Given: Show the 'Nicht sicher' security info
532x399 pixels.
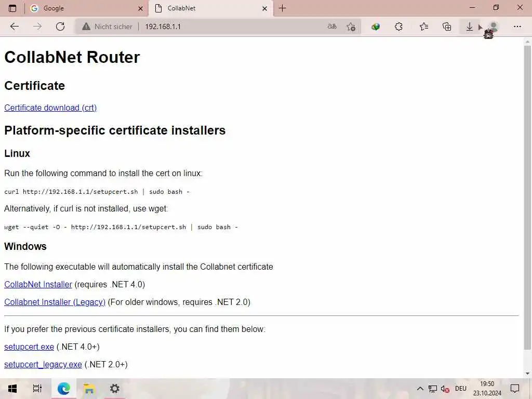Looking at the screenshot, I should [107, 26].
